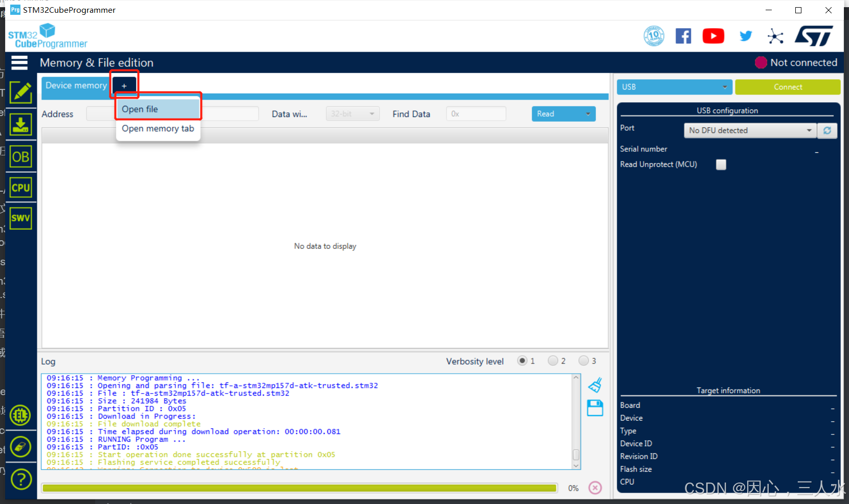Viewport: 849px width, 504px height.
Task: Click the ST community network icon
Action: pos(775,36)
